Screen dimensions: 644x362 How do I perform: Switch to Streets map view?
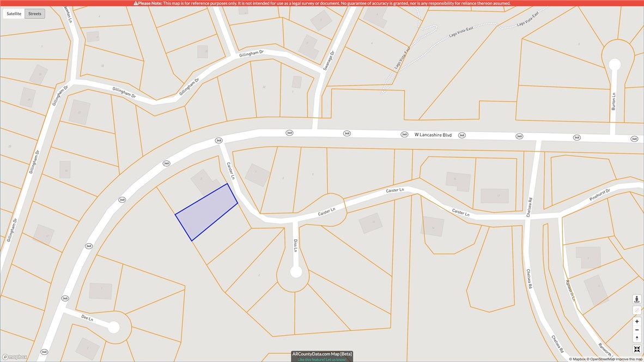click(x=34, y=13)
